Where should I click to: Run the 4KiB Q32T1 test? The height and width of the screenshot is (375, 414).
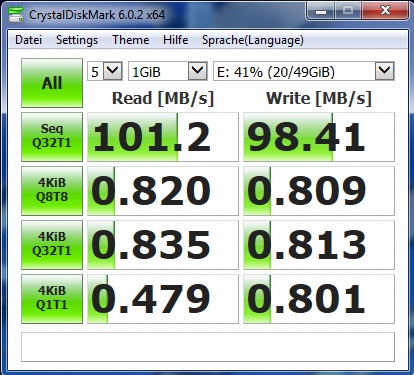52,245
